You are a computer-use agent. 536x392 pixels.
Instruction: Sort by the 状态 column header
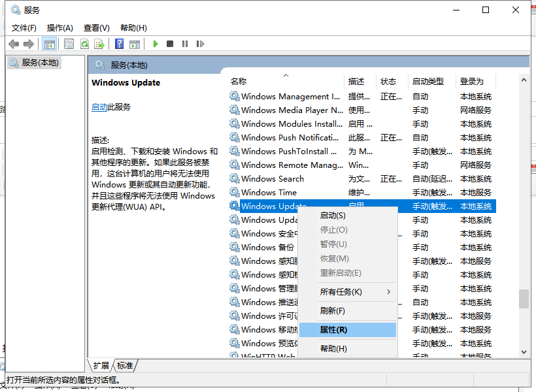(x=392, y=81)
